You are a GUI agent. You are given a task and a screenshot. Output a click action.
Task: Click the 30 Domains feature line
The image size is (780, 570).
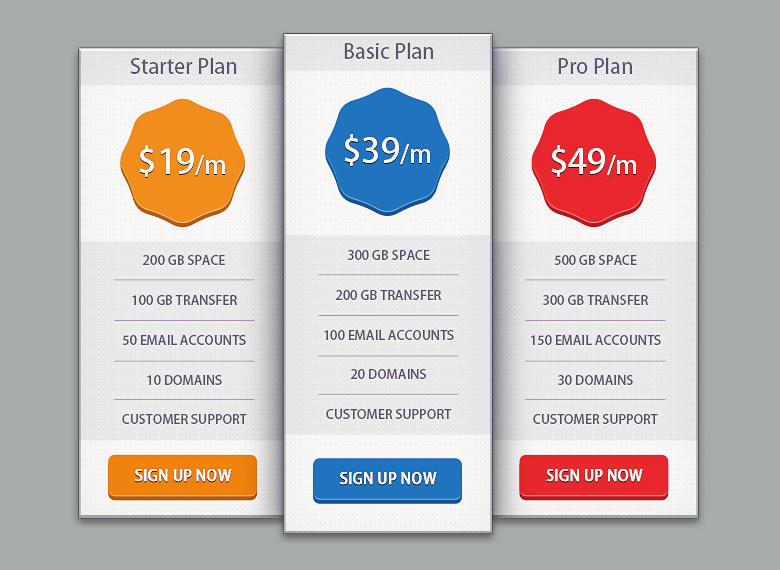pyautogui.click(x=595, y=380)
